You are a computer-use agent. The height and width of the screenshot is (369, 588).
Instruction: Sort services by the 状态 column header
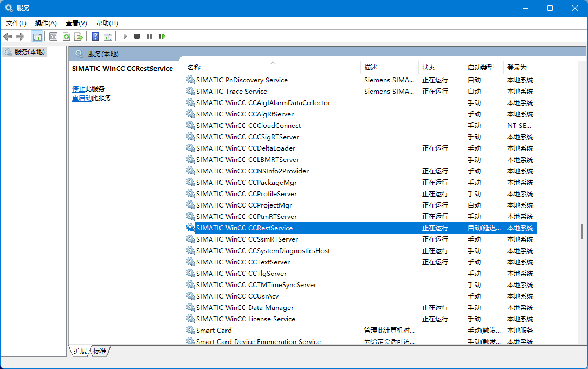(x=441, y=68)
